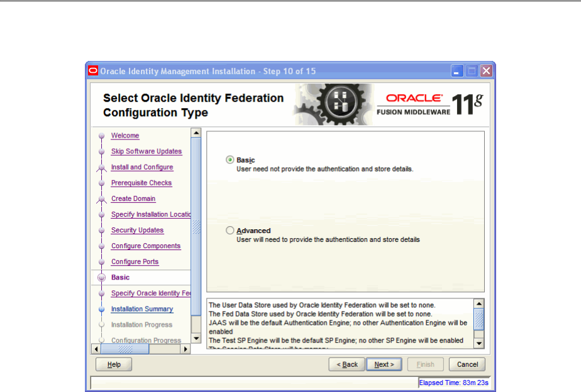Viewport: 581px width, 392px height.
Task: Click 'The Test SP Engine' message line
Action: (336, 340)
